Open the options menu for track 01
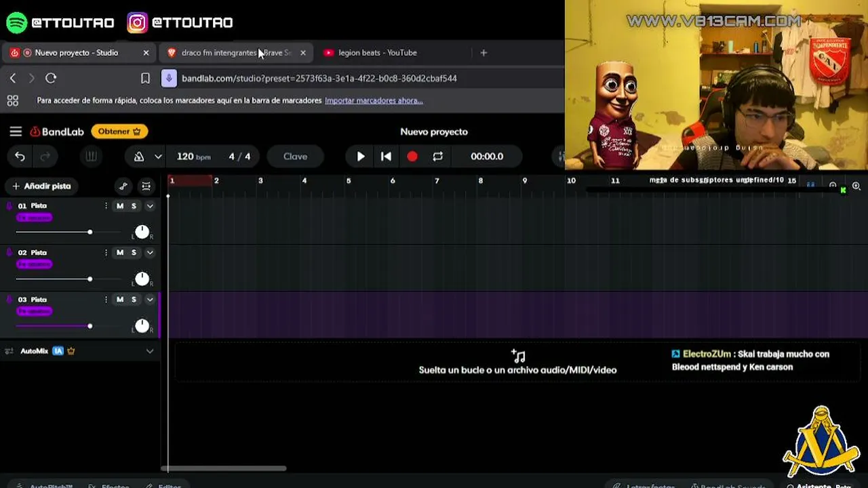Screen dimensions: 868x488 tap(106, 206)
